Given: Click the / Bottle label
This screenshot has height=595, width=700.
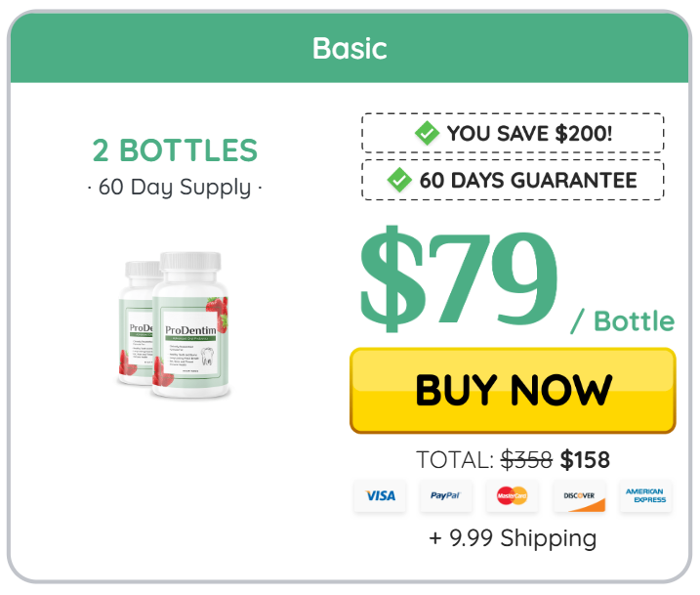Looking at the screenshot, I should [x=622, y=320].
